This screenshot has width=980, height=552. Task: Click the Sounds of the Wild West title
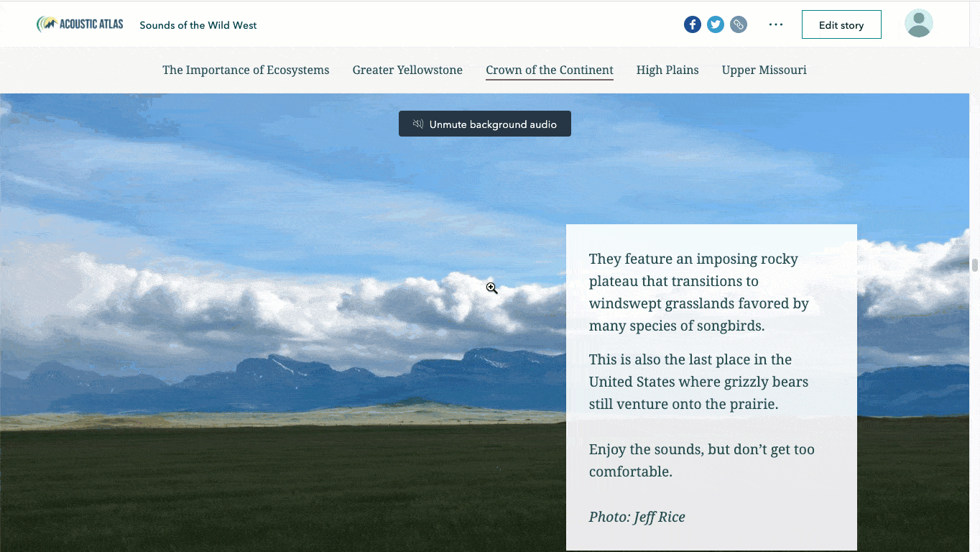pyautogui.click(x=198, y=25)
